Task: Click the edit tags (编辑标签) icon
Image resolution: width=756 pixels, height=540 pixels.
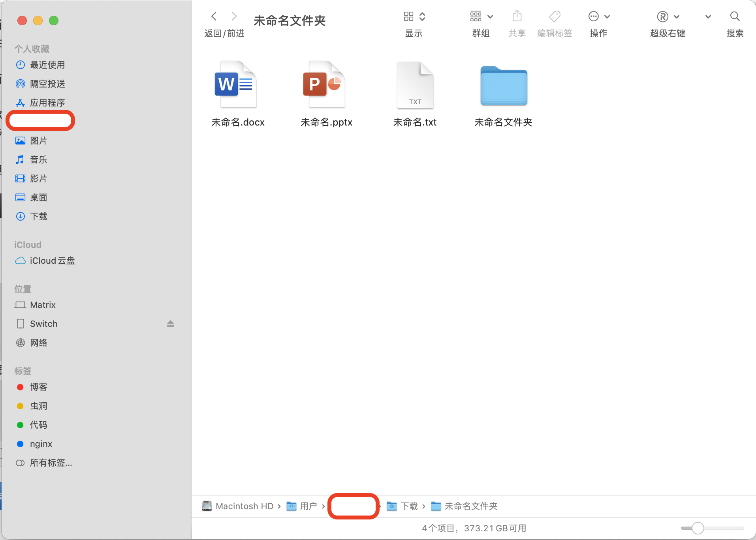Action: point(555,16)
